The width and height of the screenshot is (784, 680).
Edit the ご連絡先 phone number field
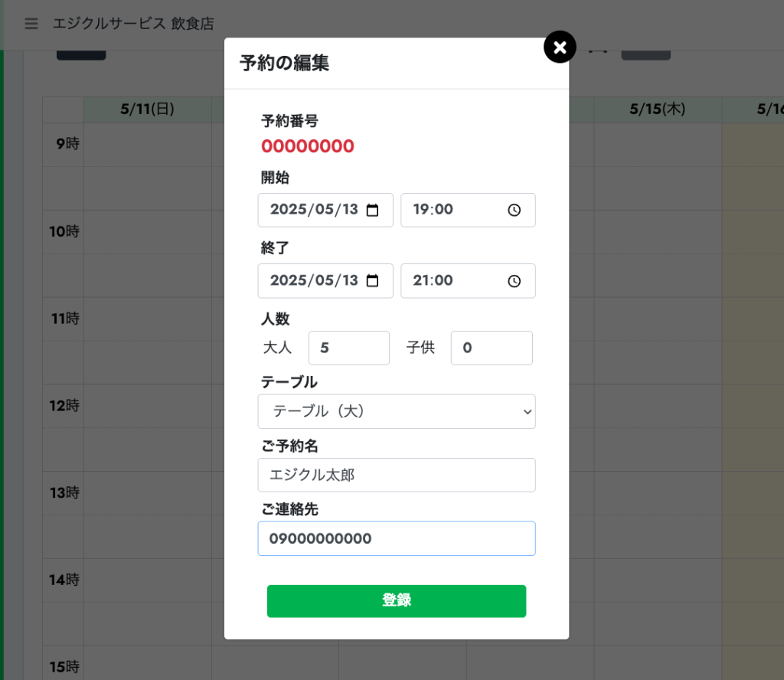click(x=397, y=538)
